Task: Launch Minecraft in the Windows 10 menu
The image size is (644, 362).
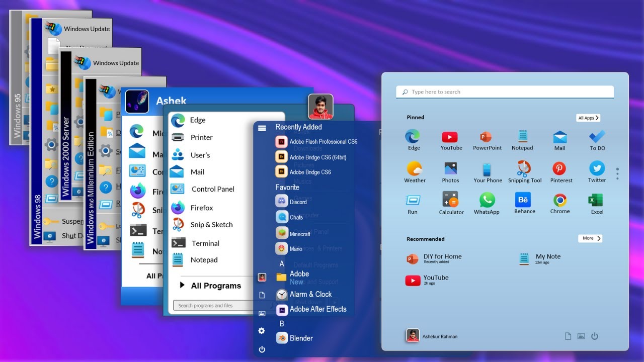Action: [x=293, y=234]
